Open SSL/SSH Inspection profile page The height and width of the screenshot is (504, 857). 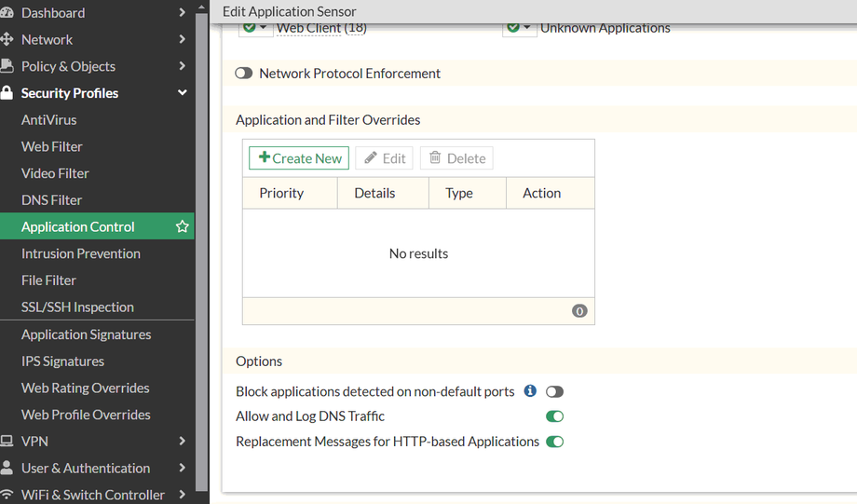[x=77, y=306]
